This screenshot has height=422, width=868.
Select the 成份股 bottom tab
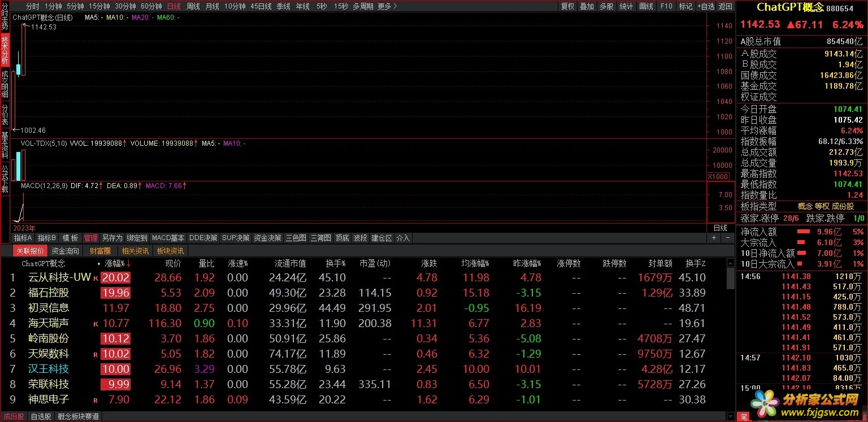14,417
